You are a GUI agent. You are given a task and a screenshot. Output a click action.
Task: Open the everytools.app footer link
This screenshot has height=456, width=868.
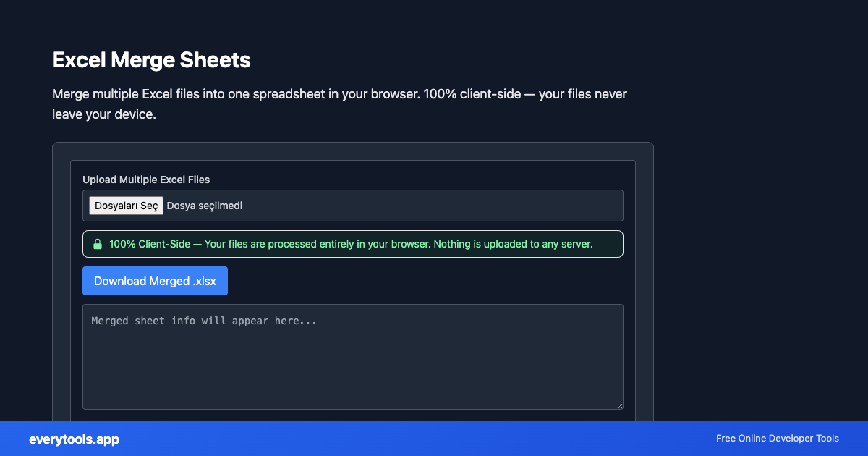click(x=75, y=439)
